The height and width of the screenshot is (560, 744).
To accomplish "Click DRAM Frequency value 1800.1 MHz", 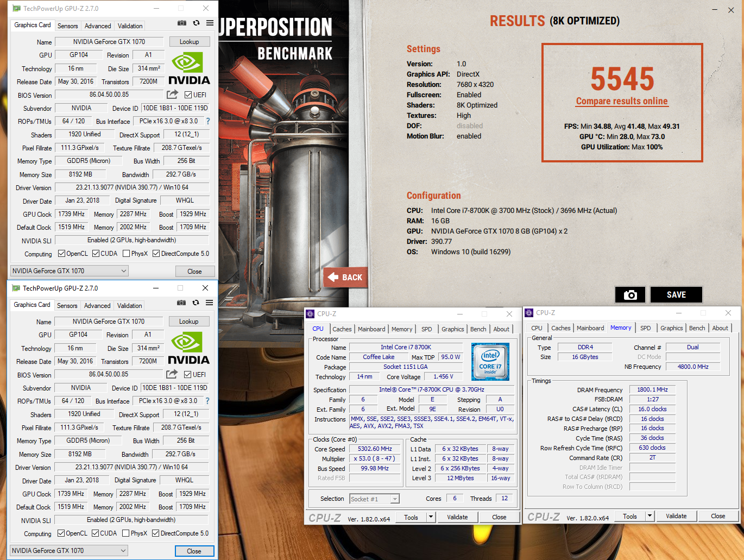I will [x=652, y=389].
